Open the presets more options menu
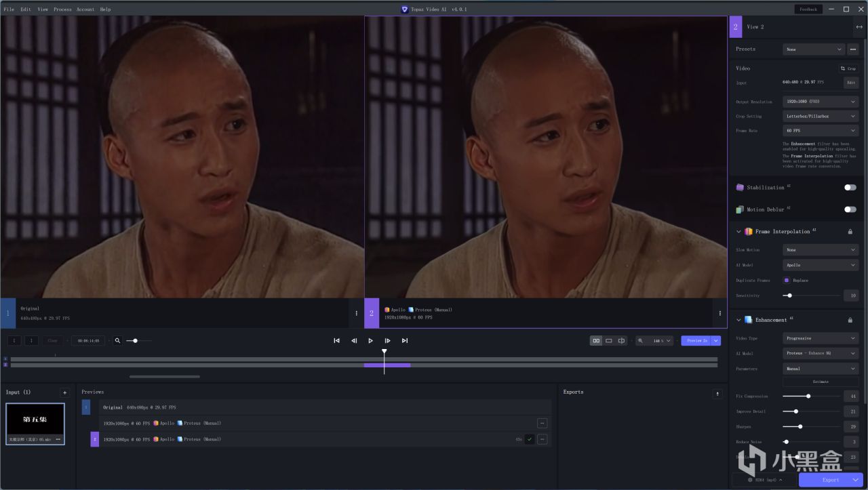Viewport: 868px width, 490px height. pyautogui.click(x=853, y=49)
